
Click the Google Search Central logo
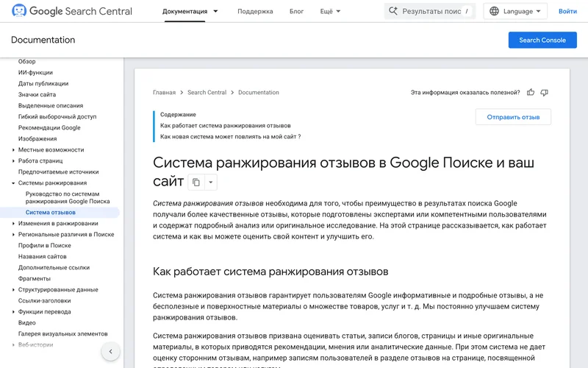coord(71,11)
